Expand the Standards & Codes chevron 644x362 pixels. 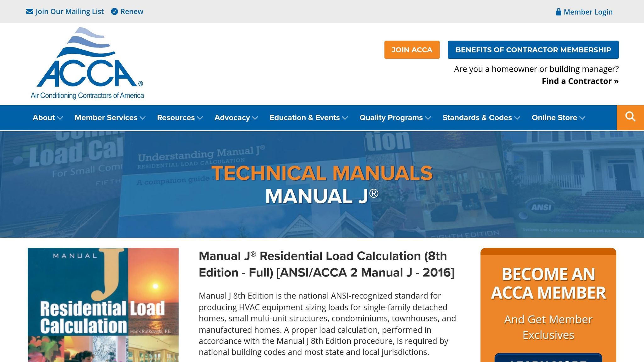[x=517, y=118]
